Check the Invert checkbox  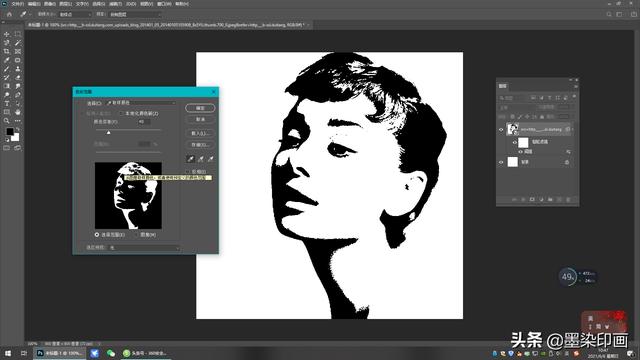coord(188,172)
